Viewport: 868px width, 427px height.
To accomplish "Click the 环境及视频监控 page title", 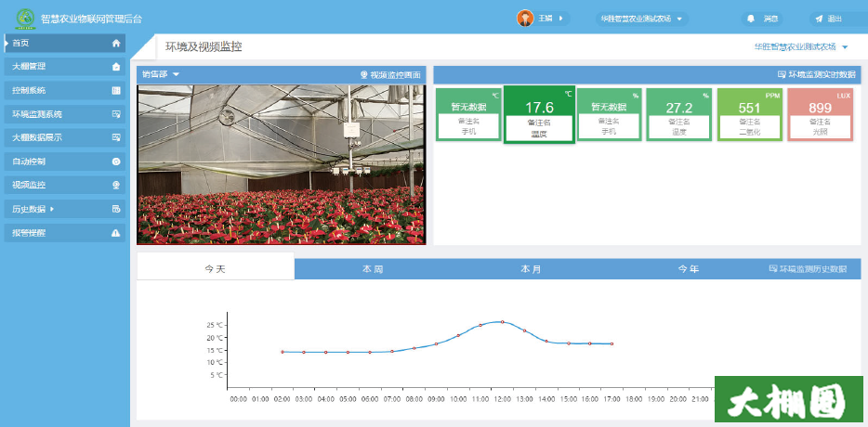I will click(204, 47).
